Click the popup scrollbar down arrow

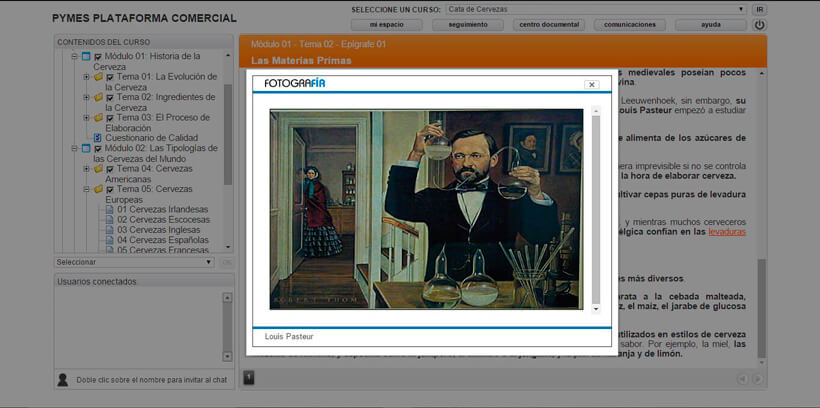click(596, 309)
